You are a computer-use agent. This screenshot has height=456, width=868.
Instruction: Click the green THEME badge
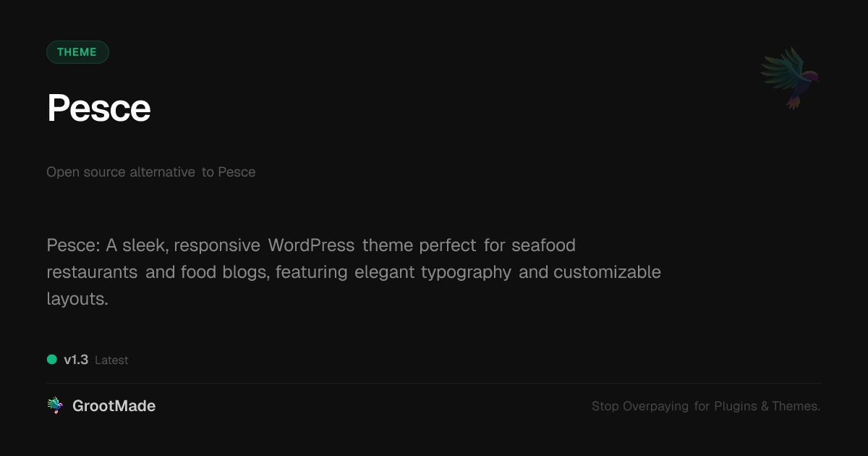coord(77,52)
